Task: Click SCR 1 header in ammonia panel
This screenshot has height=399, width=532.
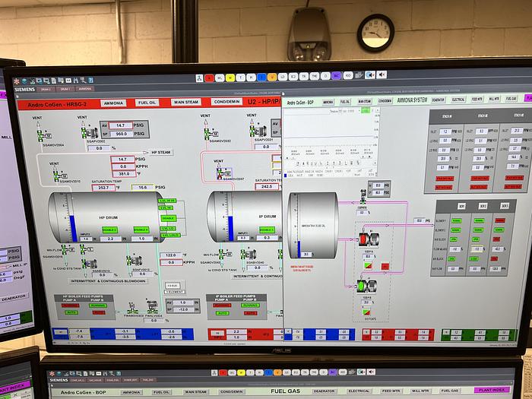Action: click(461, 206)
